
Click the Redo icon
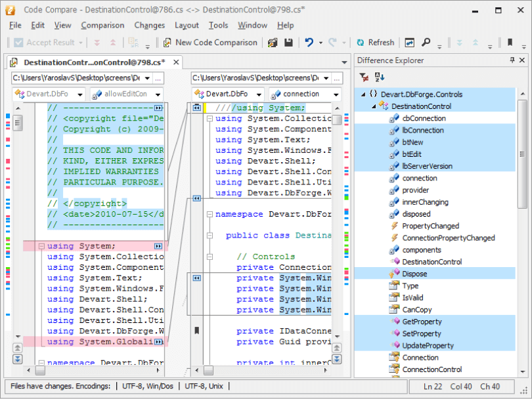click(x=332, y=43)
